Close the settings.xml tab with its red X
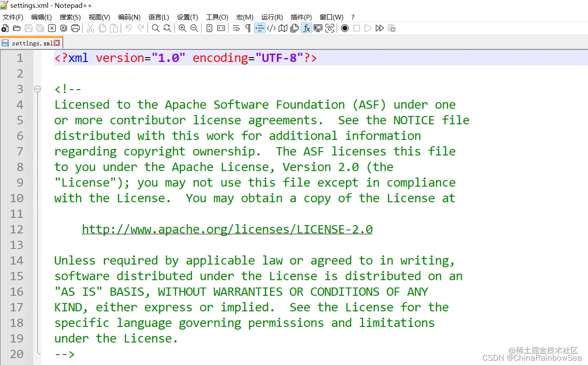The width and height of the screenshot is (588, 365). pos(56,43)
